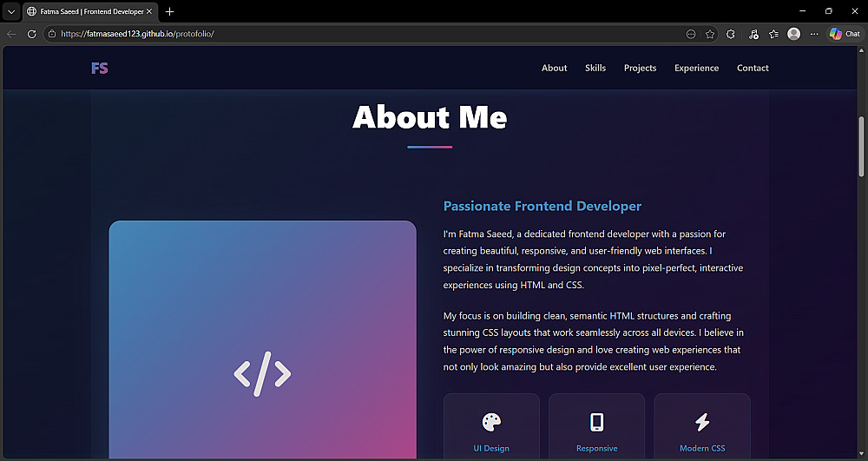Restore down the browser window
The height and width of the screenshot is (461, 868).
[829, 11]
